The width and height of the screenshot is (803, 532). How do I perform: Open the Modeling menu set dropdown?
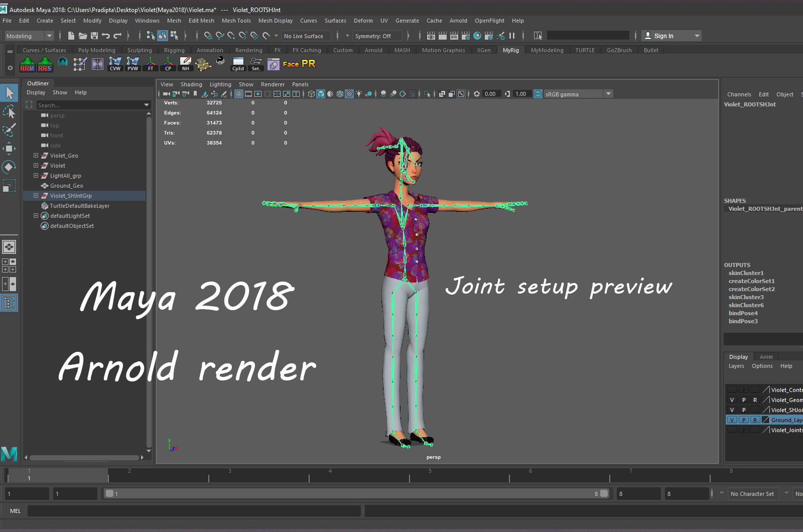point(29,36)
